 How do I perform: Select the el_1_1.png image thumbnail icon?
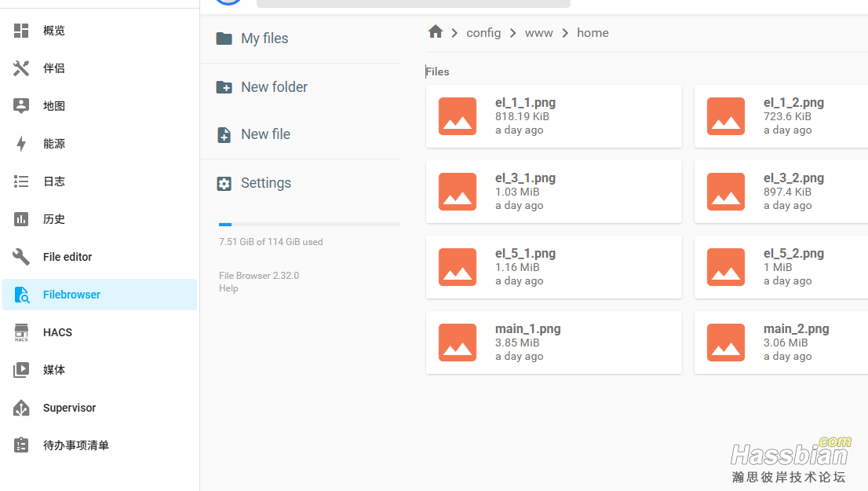[458, 116]
